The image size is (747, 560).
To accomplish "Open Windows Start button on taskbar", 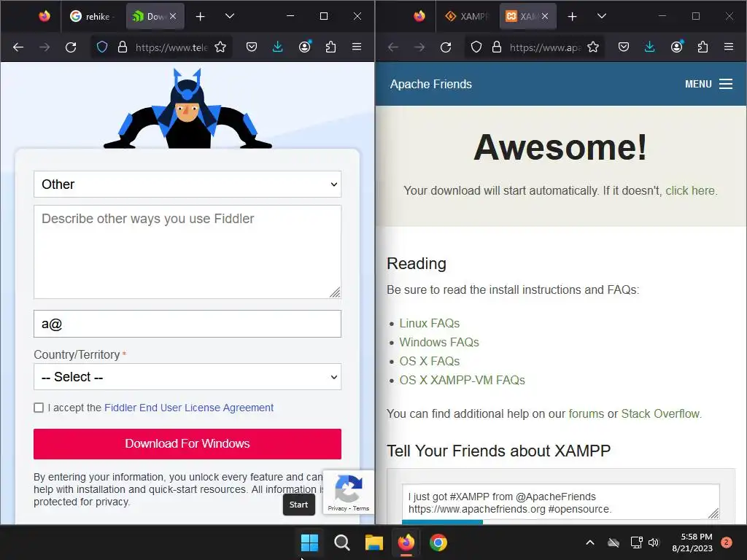I will pos(309,542).
